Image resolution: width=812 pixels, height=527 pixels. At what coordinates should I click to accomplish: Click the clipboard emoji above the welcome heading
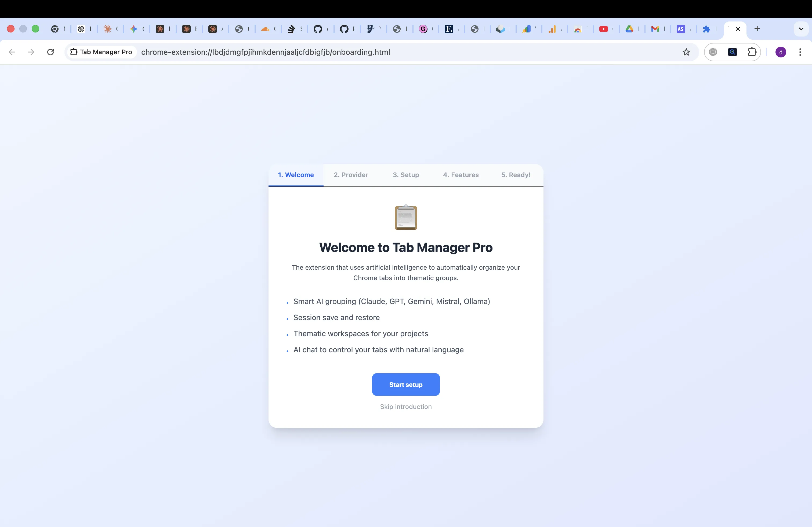(x=406, y=217)
